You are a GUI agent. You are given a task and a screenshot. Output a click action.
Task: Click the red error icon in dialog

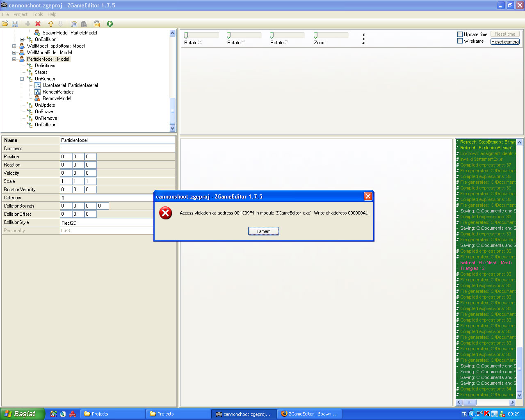point(166,213)
